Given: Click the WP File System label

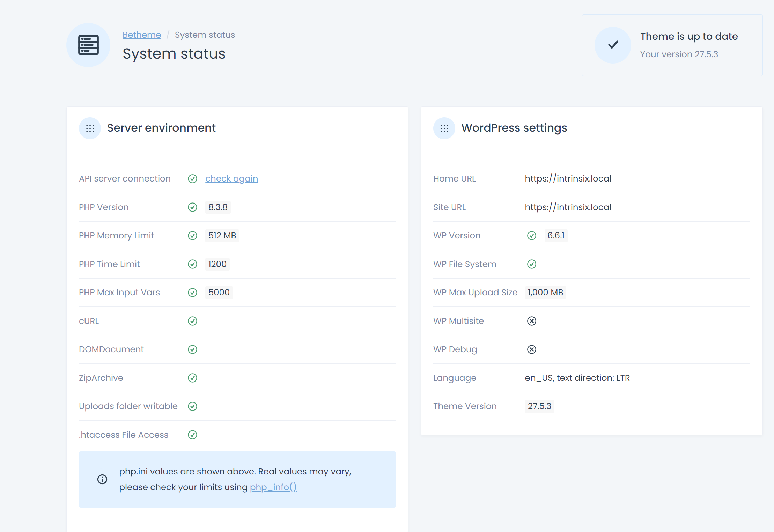Looking at the screenshot, I should coord(465,264).
